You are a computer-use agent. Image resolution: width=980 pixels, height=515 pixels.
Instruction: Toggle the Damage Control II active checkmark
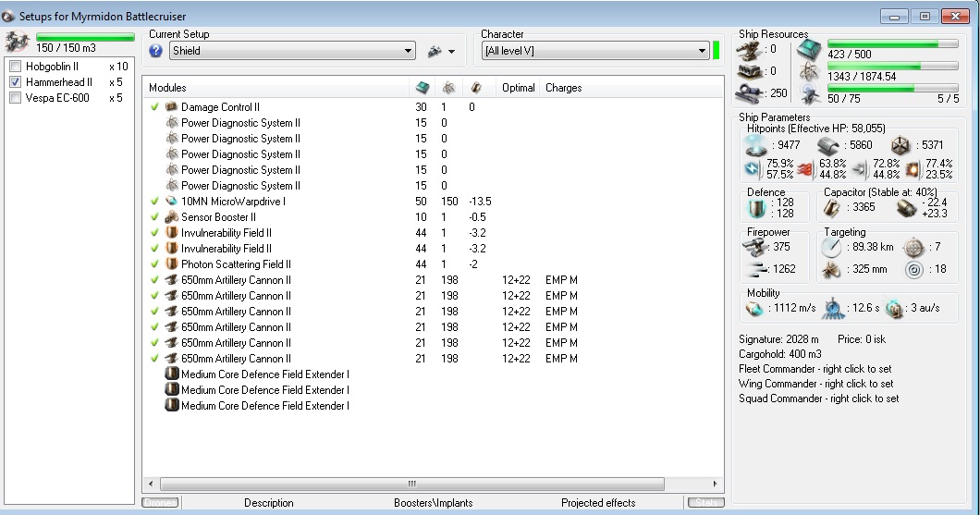click(155, 107)
